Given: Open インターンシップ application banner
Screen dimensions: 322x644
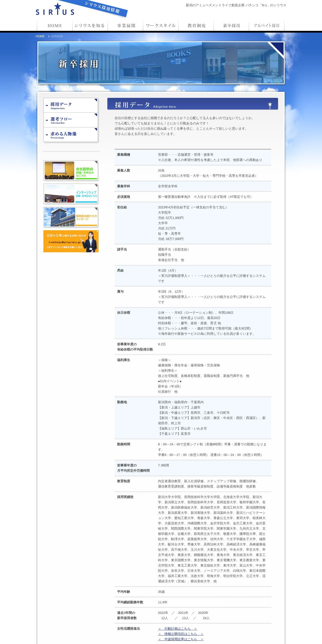Looking at the screenshot, I should [71, 194].
